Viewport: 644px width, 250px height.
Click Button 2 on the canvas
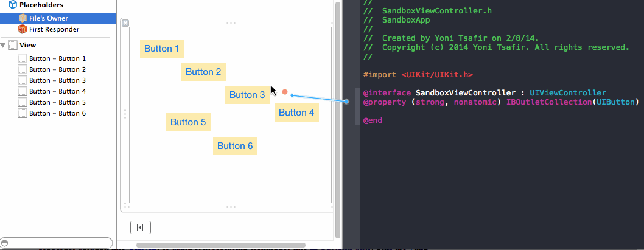(x=203, y=72)
